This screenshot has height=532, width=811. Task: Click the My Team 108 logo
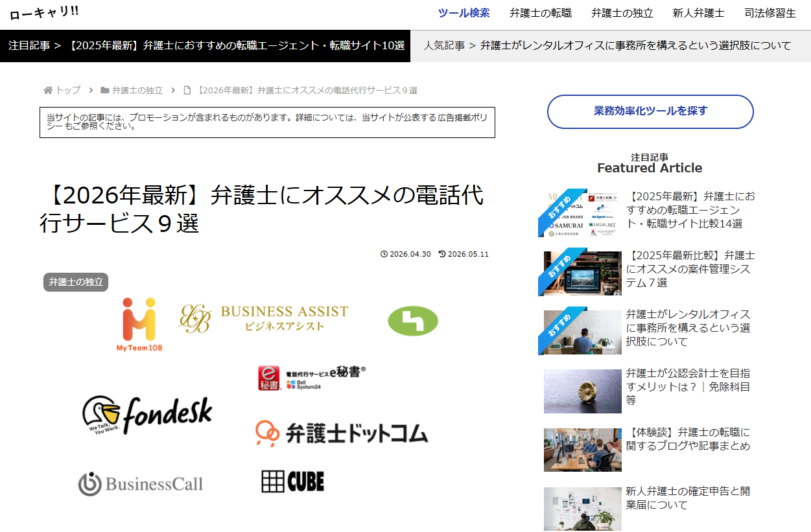(139, 325)
